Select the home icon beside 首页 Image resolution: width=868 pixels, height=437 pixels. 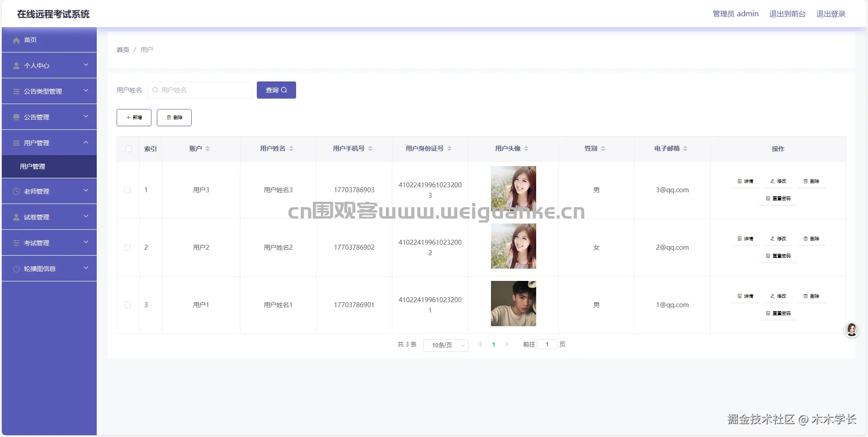(x=17, y=40)
